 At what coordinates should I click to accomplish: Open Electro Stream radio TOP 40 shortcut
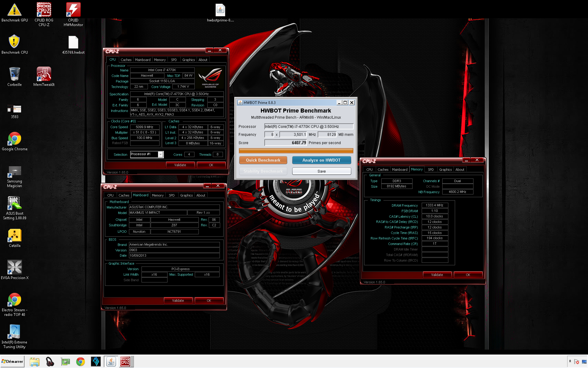point(14,305)
